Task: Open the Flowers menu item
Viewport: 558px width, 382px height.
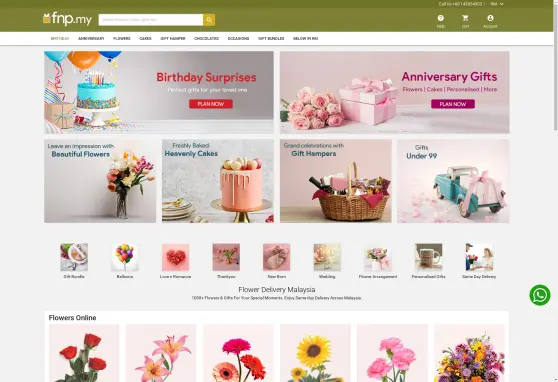Action: click(122, 38)
